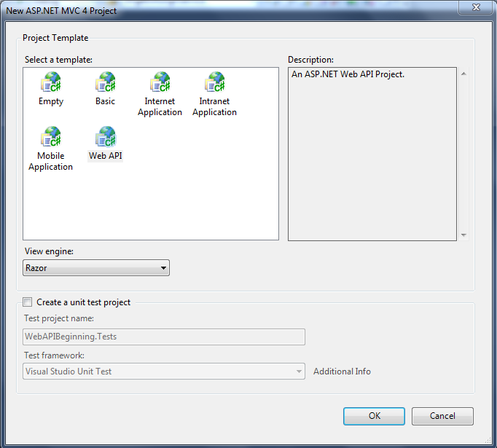The width and height of the screenshot is (497, 448).
Task: Open the Additional Info link
Action: 342,372
